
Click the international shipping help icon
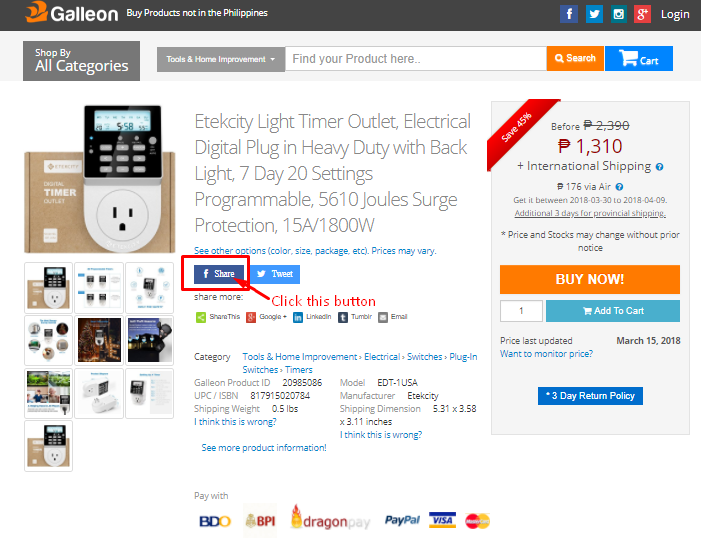pyautogui.click(x=660, y=167)
